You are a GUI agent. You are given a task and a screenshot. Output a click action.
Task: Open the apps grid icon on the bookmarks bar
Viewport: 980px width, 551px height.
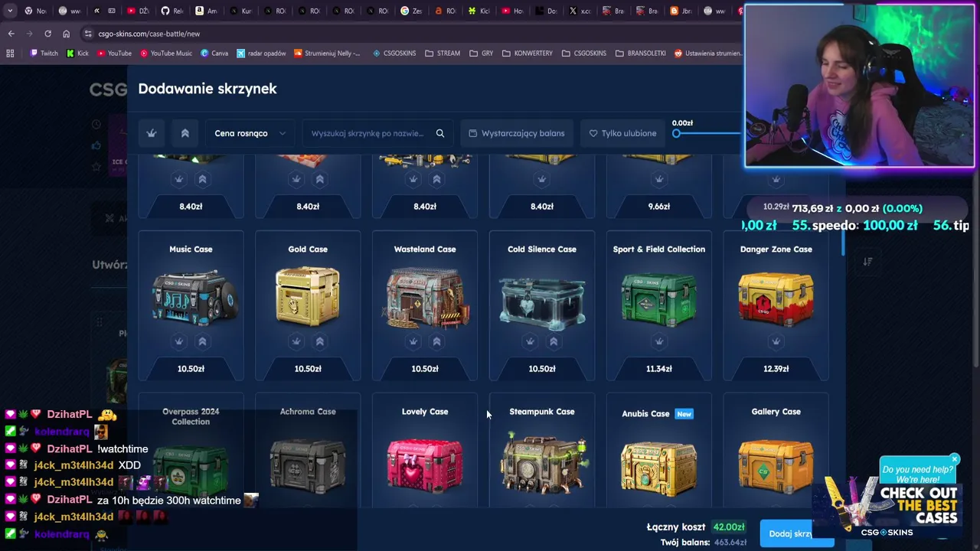10,54
